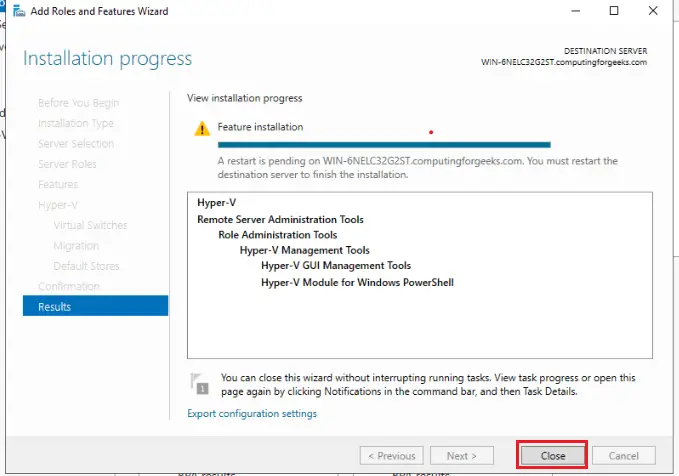This screenshot has width=679, height=476.
Task: Click Hyper-V Module for Windows PowerShell
Action: click(357, 282)
